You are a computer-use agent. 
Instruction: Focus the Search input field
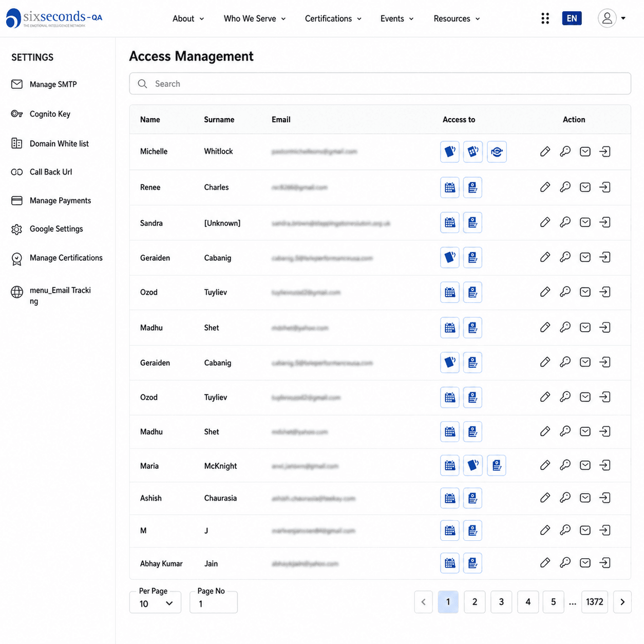click(380, 84)
